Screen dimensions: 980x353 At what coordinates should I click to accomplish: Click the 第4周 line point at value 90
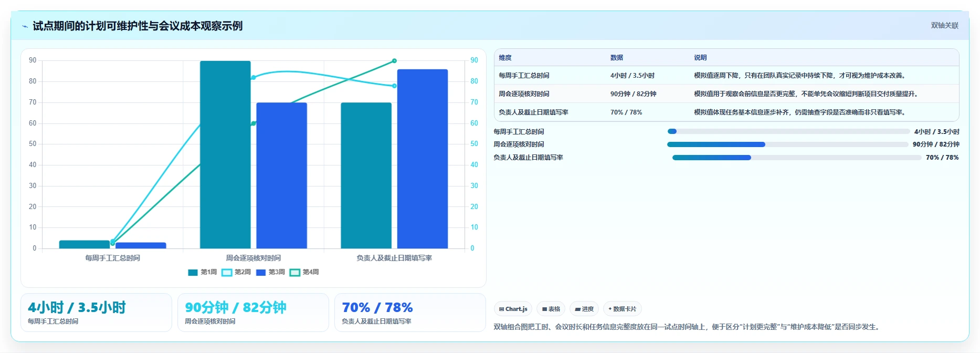[x=394, y=61]
